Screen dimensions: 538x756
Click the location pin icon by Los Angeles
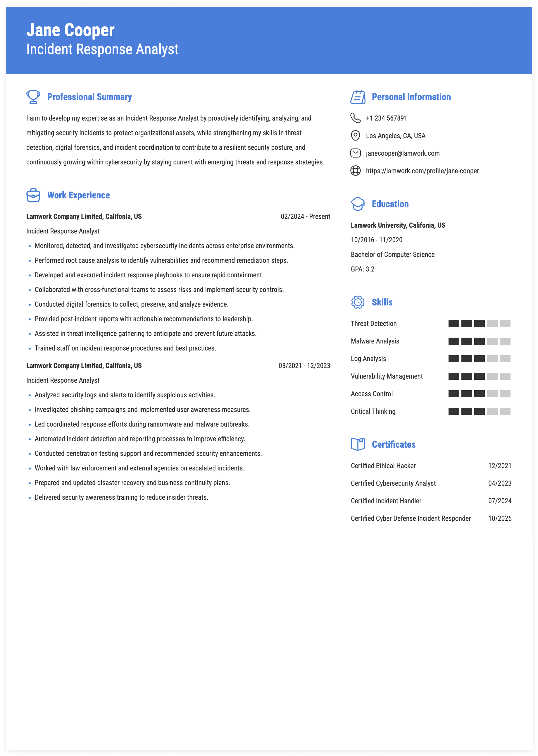click(x=356, y=135)
